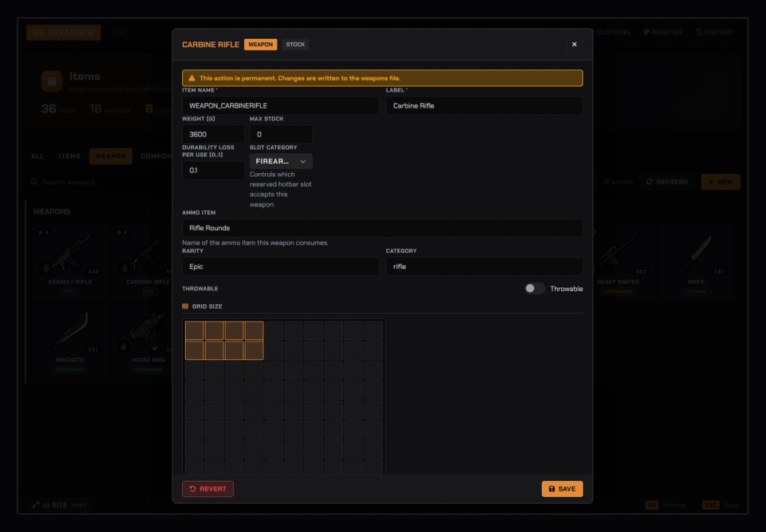Focus the Ammo Item field showing Rifle Rounds

coord(382,228)
